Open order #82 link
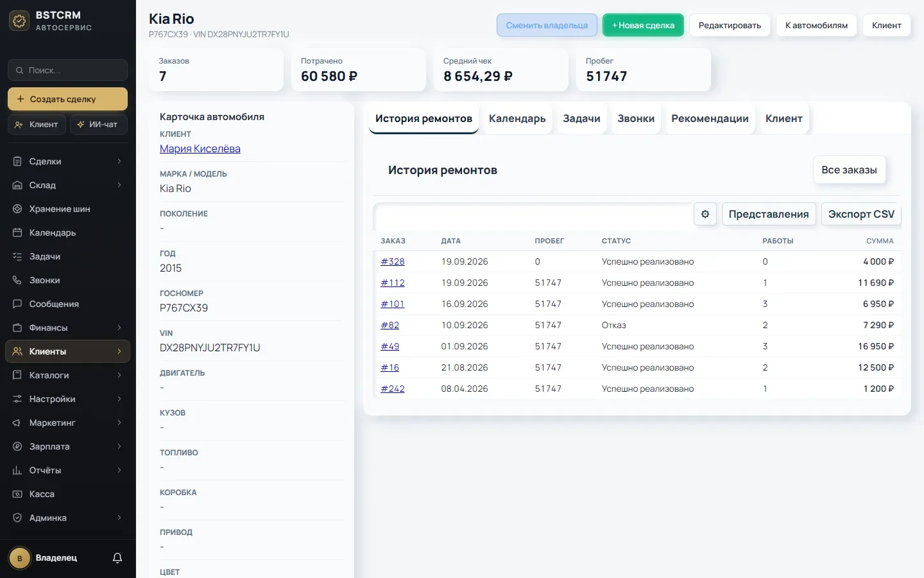924x578 pixels. [x=389, y=325]
